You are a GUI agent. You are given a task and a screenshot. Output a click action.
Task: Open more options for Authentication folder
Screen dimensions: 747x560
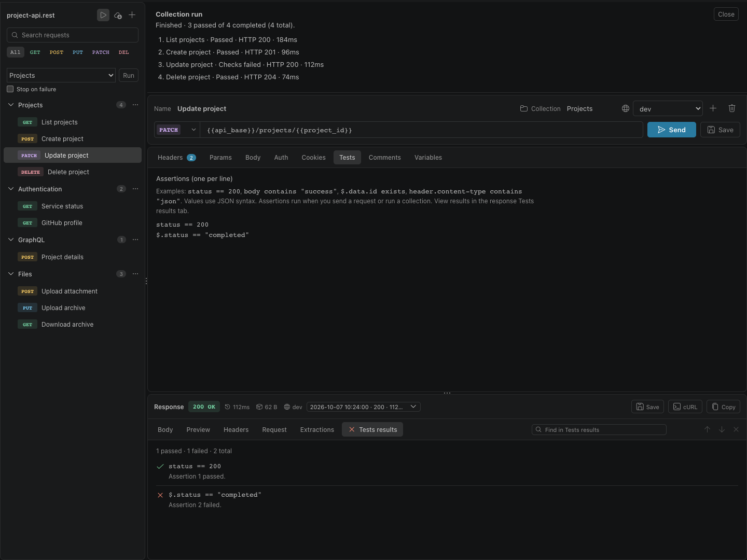coord(135,189)
